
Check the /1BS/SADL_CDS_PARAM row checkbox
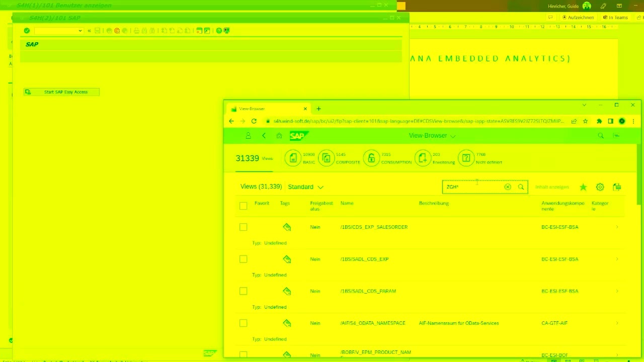[x=244, y=291]
